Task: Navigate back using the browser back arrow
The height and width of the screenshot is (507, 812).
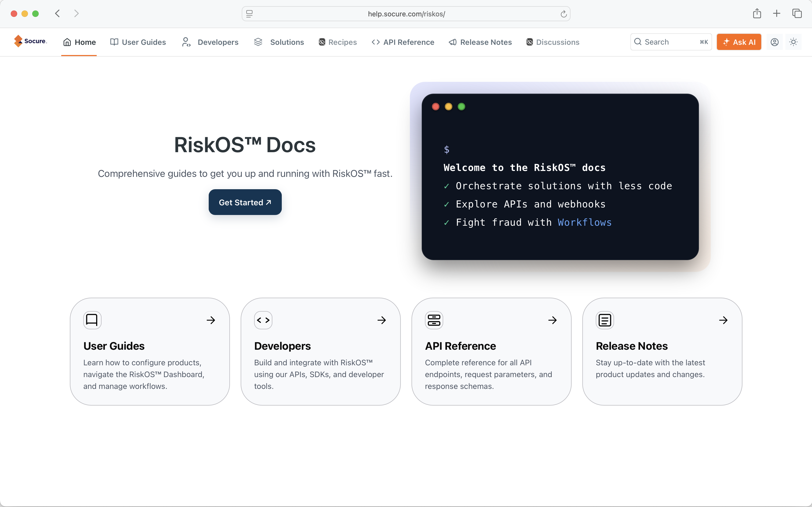Action: pos(57,13)
